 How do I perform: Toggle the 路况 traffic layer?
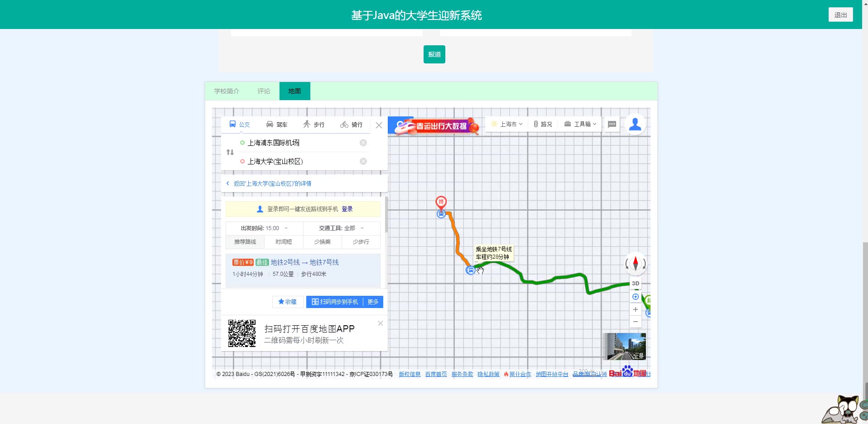543,124
